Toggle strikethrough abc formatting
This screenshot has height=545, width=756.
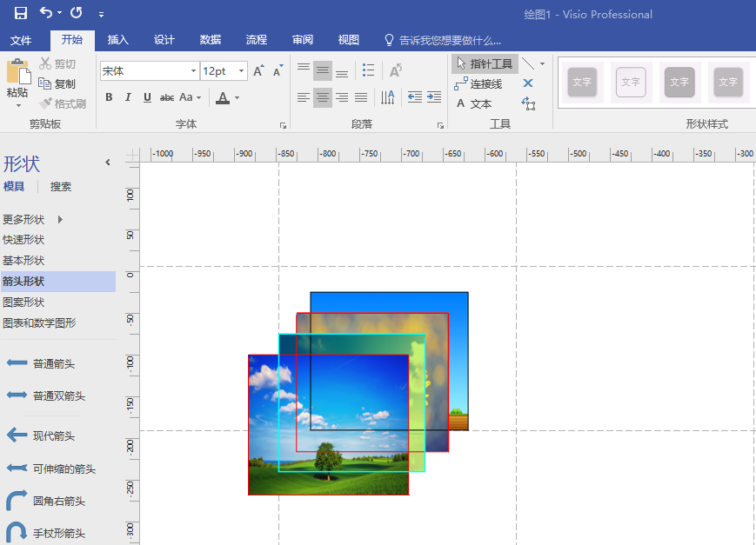(x=167, y=97)
